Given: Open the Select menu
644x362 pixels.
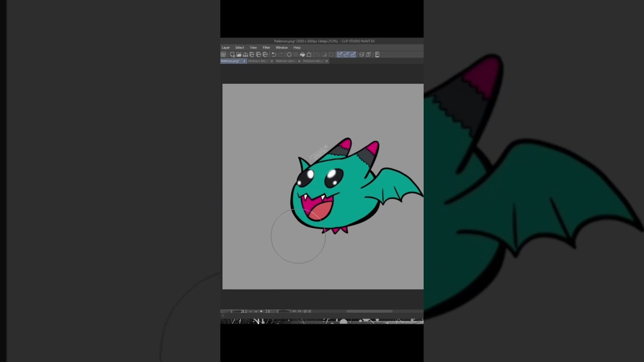Looking at the screenshot, I should pyautogui.click(x=239, y=47).
